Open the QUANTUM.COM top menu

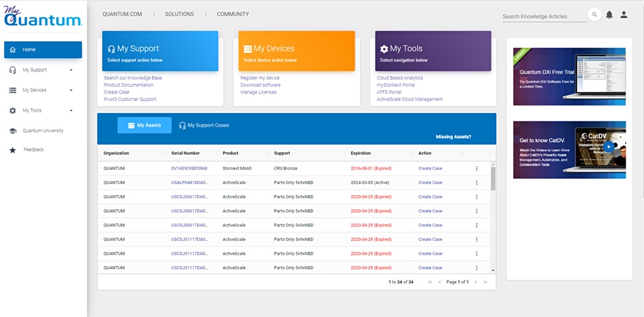coord(123,14)
